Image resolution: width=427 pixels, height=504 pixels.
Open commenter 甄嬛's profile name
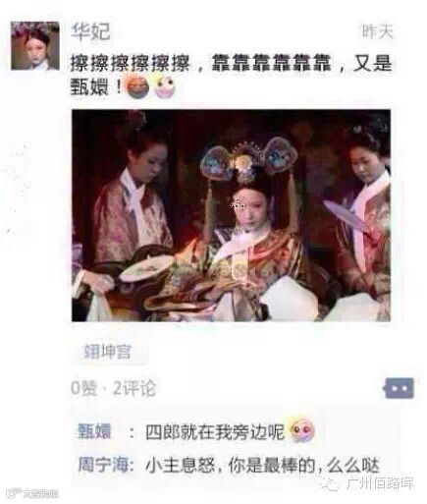tap(94, 431)
